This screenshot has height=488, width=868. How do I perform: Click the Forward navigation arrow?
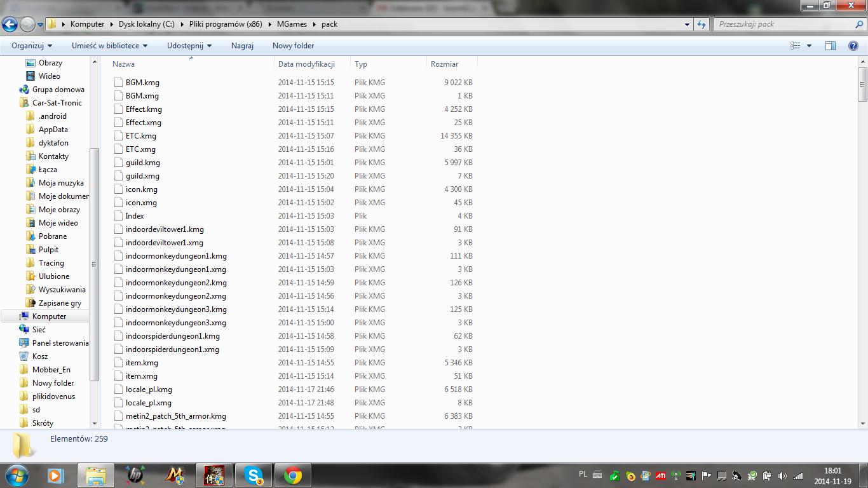[x=27, y=24]
